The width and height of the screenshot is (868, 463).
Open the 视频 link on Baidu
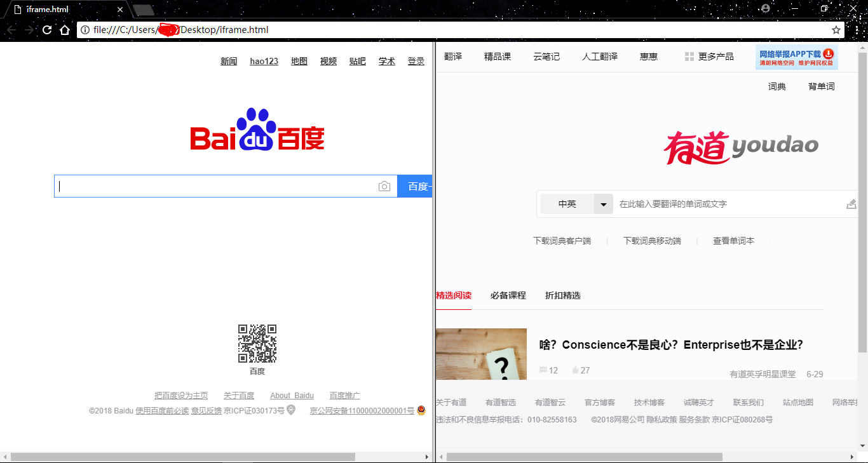click(329, 61)
